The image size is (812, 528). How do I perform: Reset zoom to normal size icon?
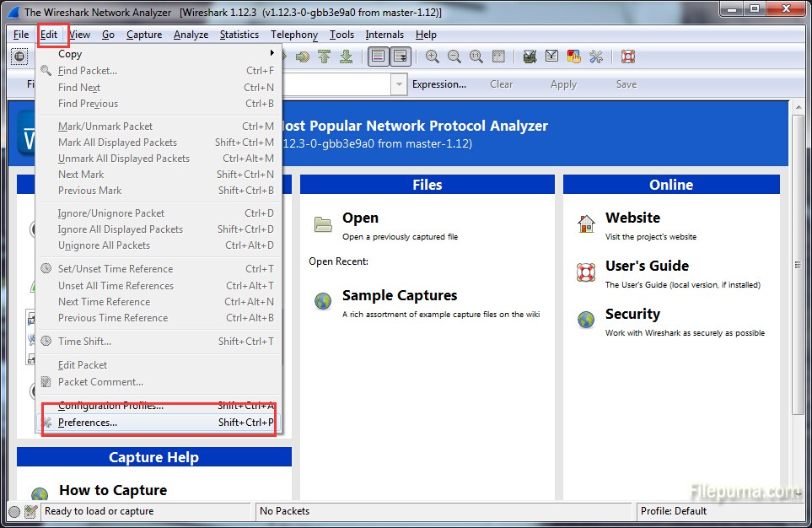pos(476,57)
